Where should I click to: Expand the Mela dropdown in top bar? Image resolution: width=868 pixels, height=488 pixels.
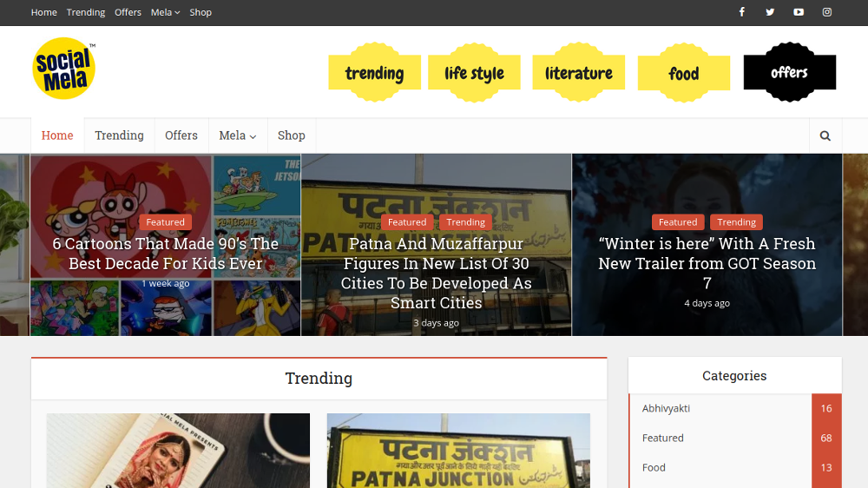pos(165,12)
